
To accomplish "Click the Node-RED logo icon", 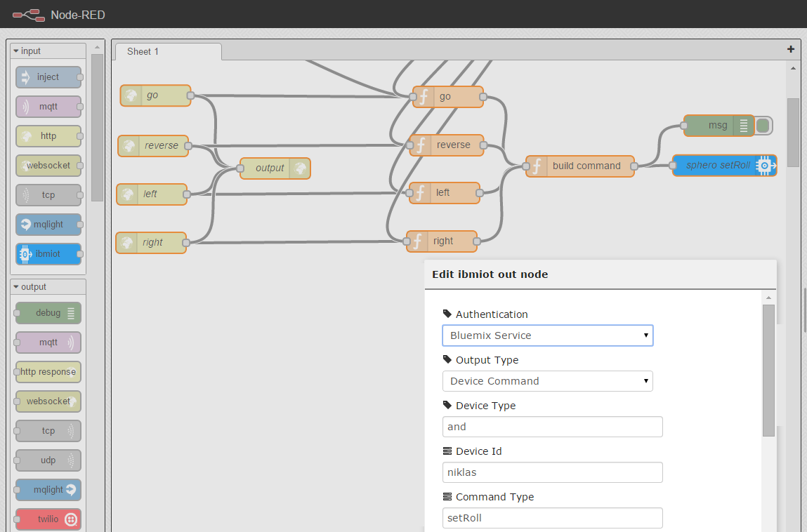I will 29,15.
